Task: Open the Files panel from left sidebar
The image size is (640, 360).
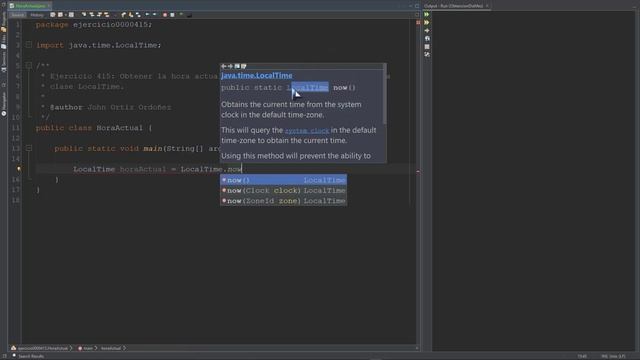Action: tap(4, 41)
